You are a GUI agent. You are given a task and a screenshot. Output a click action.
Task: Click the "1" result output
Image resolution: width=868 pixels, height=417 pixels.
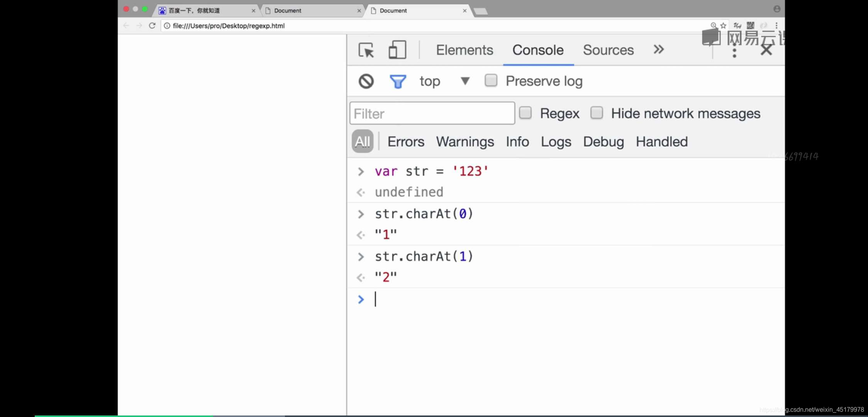click(x=386, y=234)
